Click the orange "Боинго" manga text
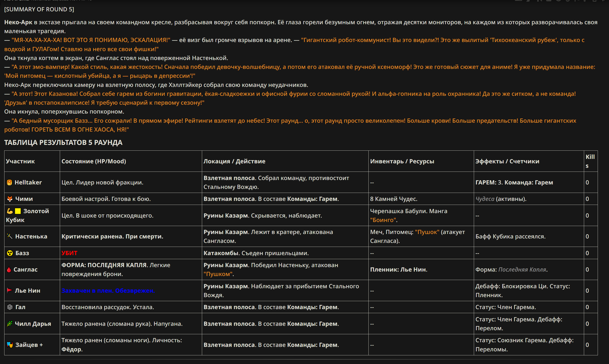The height and width of the screenshot is (364, 609). (383, 220)
